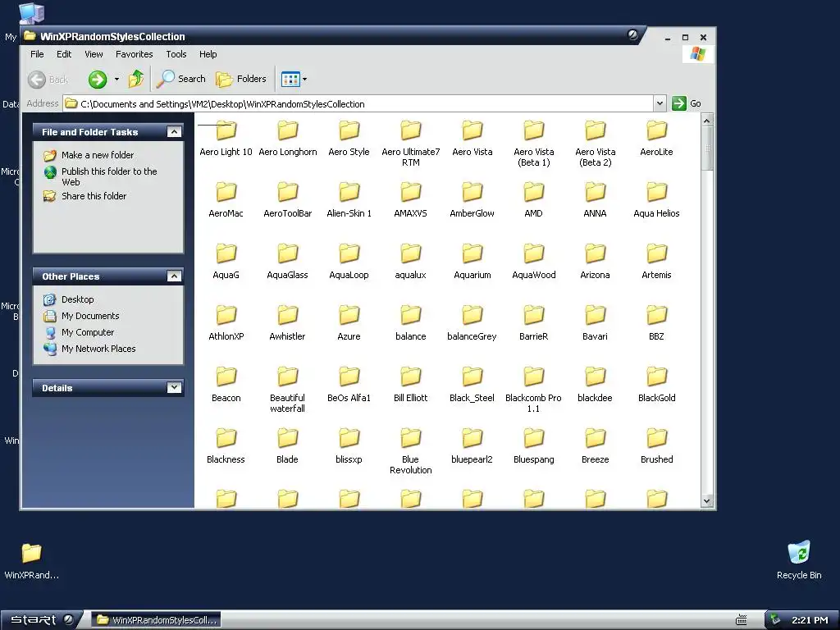
Task: Select the AeroMac folder
Action: [226, 200]
